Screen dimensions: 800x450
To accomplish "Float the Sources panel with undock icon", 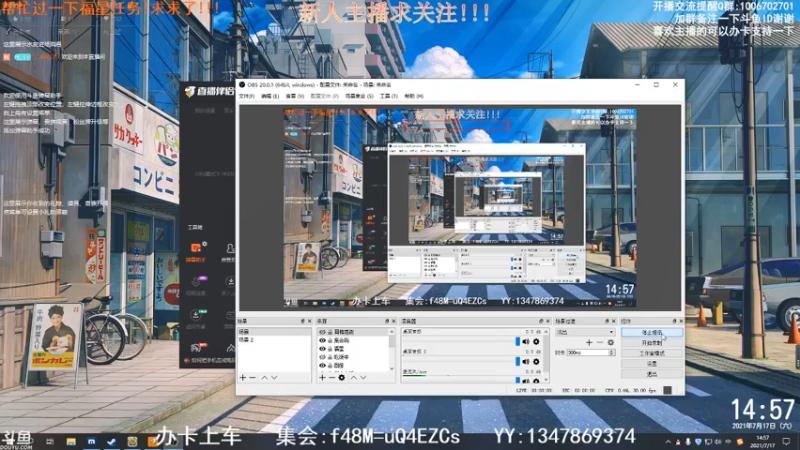I will (387, 321).
